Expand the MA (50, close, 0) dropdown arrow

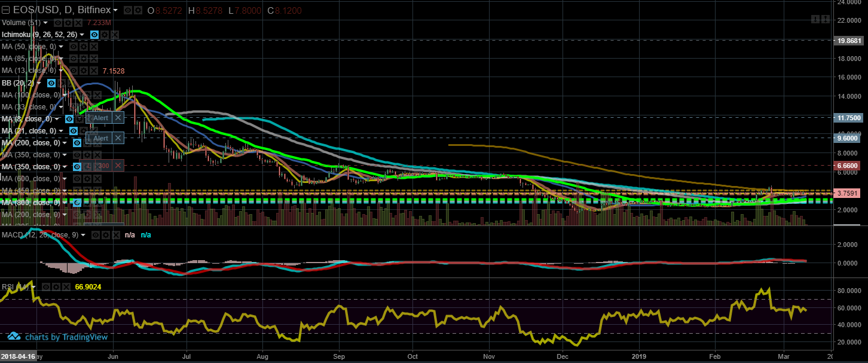[61, 47]
